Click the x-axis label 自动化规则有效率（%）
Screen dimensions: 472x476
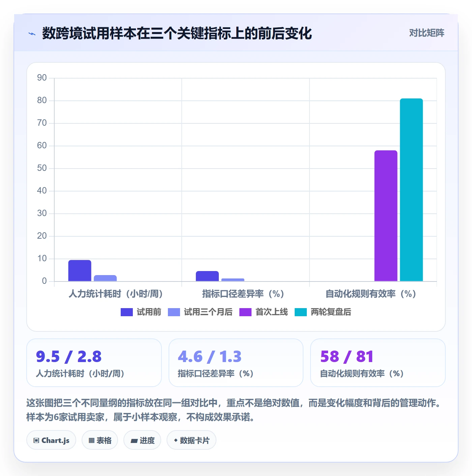(371, 294)
